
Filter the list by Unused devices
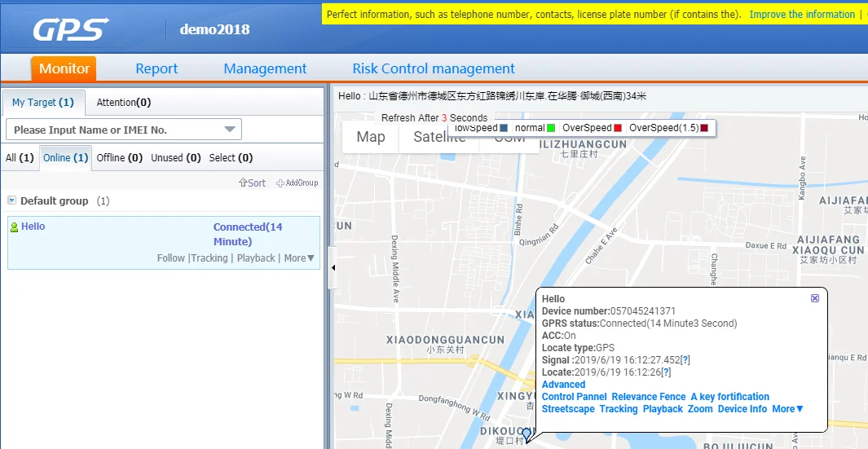pyautogui.click(x=176, y=158)
